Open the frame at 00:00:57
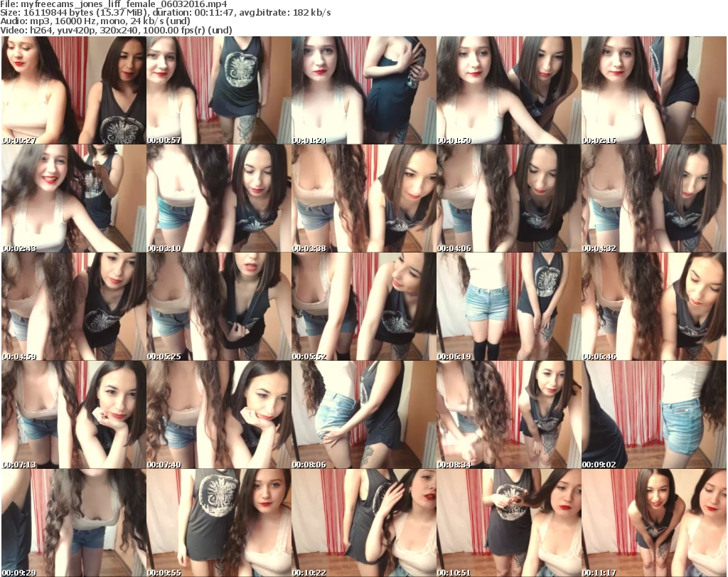Screen dimensions: 728x577 219,90
